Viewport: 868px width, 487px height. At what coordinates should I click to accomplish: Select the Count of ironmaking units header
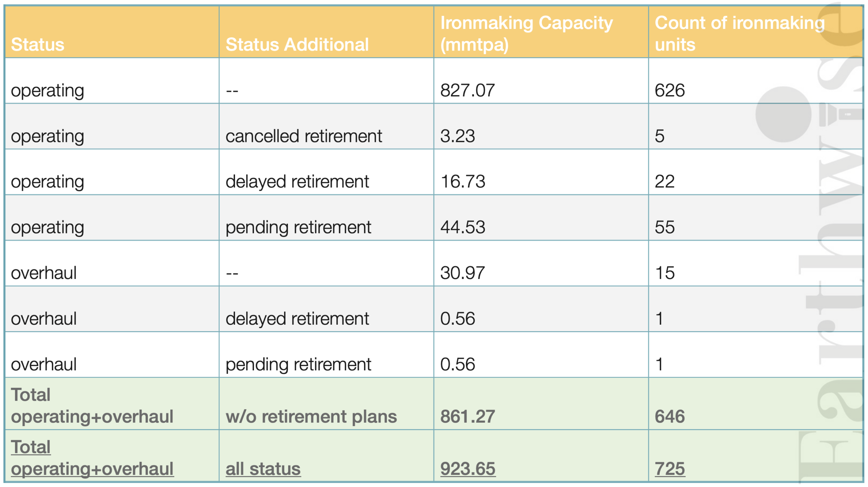click(x=755, y=32)
